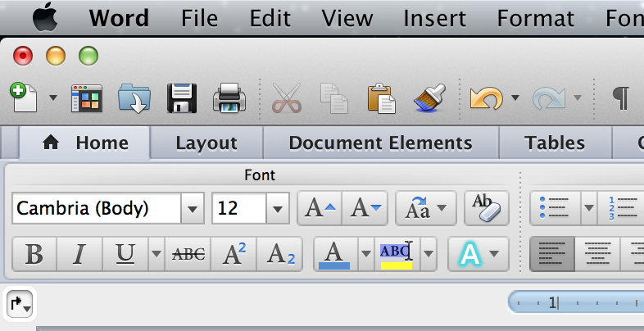Click the Copy pages icon

(x=334, y=98)
